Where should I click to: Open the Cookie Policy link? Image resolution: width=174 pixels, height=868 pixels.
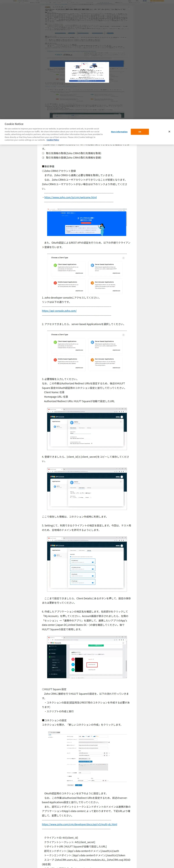click(x=53, y=140)
